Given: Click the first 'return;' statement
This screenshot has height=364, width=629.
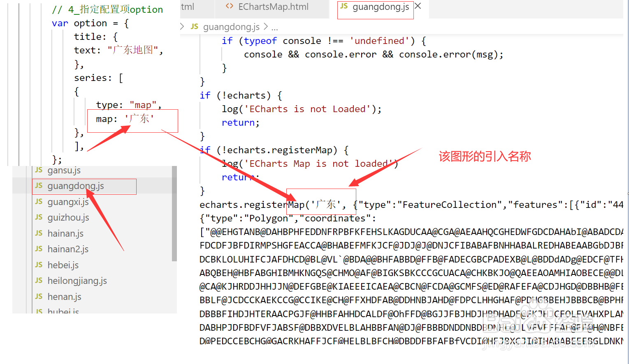Looking at the screenshot, I should [241, 123].
